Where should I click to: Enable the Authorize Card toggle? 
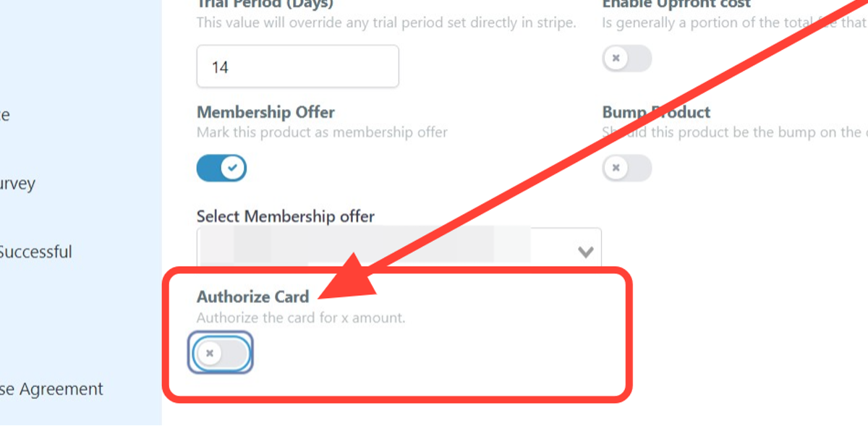(x=220, y=353)
